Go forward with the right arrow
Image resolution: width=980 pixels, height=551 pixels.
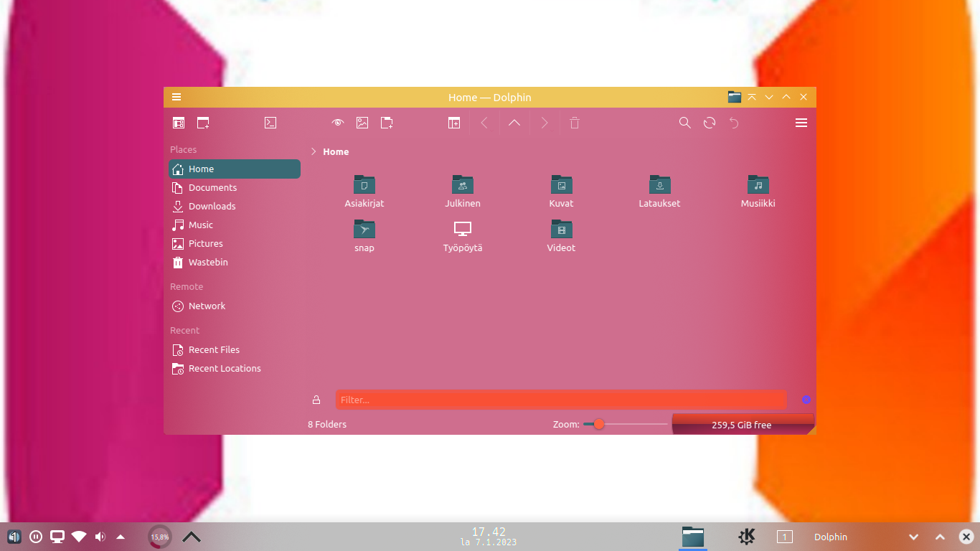(x=545, y=123)
